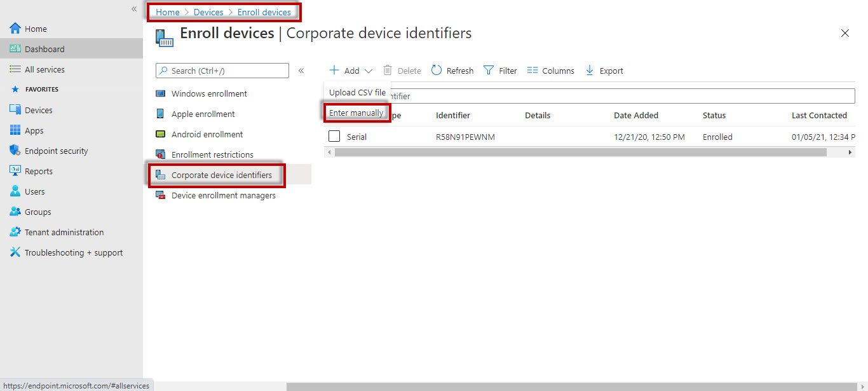This screenshot has width=868, height=391.
Task: Mark the Favorites star section
Action: click(x=15, y=89)
